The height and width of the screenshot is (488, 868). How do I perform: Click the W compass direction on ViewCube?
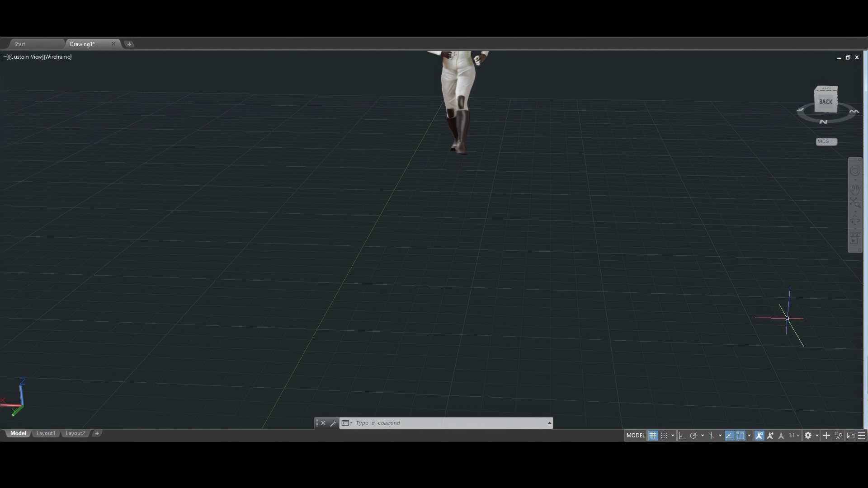click(x=854, y=111)
